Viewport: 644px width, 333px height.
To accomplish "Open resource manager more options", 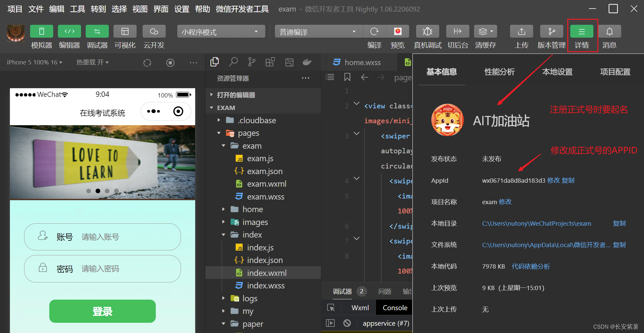I will pos(306,78).
